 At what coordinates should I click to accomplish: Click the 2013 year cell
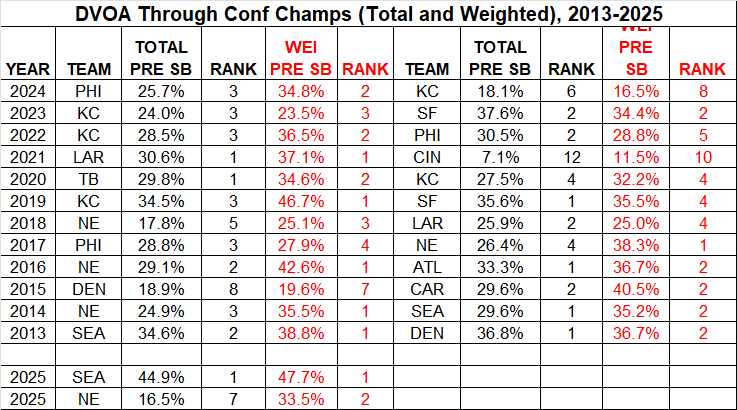(x=28, y=332)
